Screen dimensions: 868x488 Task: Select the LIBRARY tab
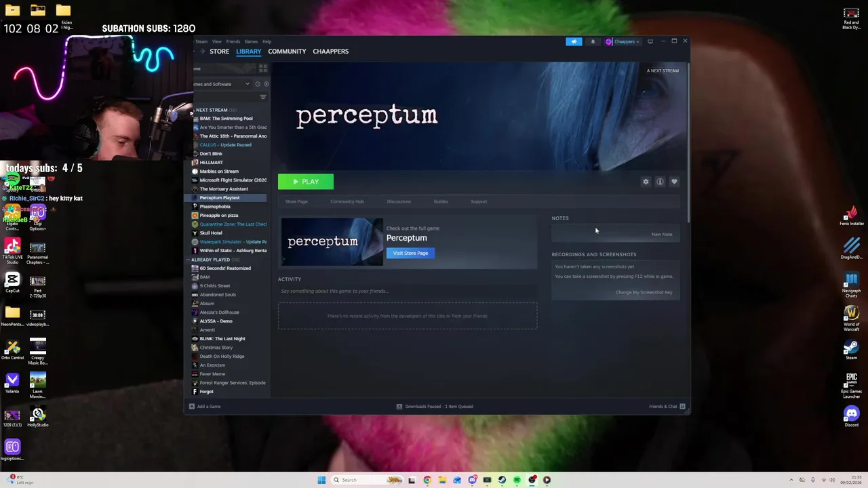click(248, 52)
